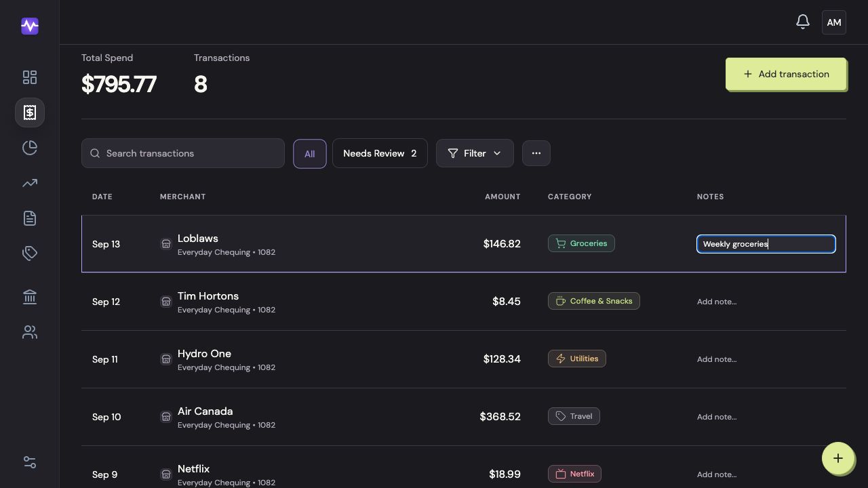Add a note to Tim Hortons transaction
This screenshot has height=488, width=868.
[717, 302]
